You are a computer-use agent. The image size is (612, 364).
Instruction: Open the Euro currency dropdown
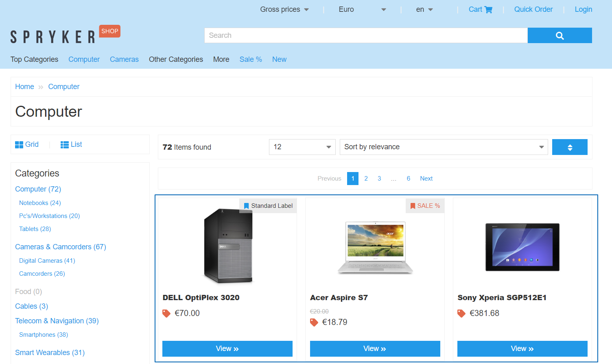point(362,9)
